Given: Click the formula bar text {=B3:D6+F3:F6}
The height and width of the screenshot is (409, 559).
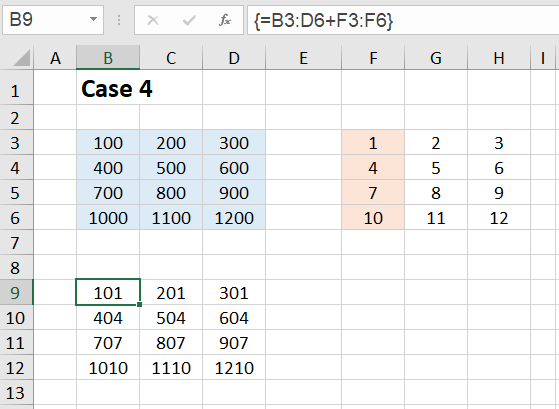Looking at the screenshot, I should [x=324, y=20].
